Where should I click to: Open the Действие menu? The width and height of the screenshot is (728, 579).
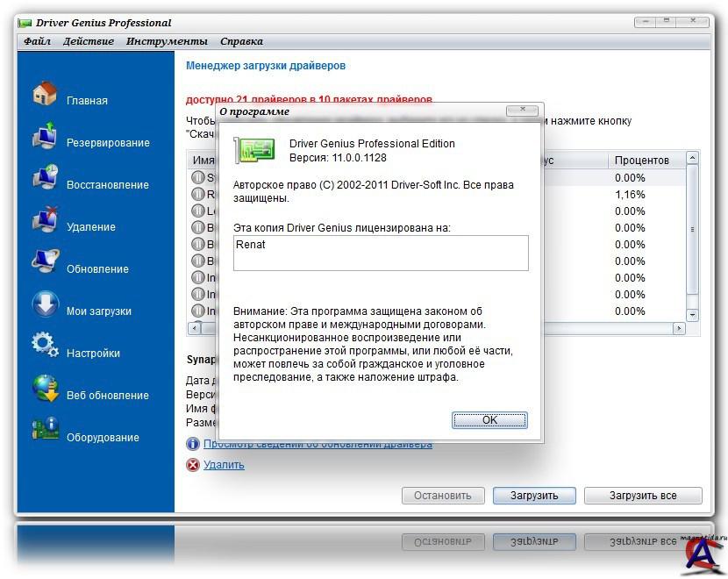point(88,41)
